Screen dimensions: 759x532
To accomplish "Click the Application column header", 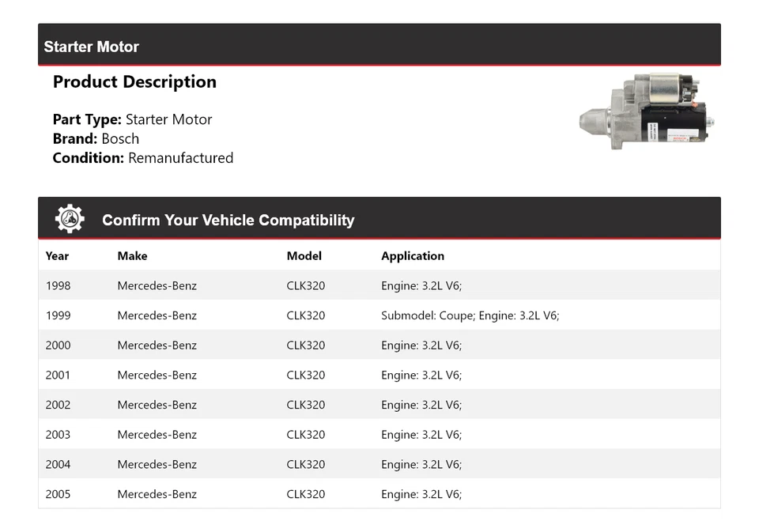I will coord(412,256).
